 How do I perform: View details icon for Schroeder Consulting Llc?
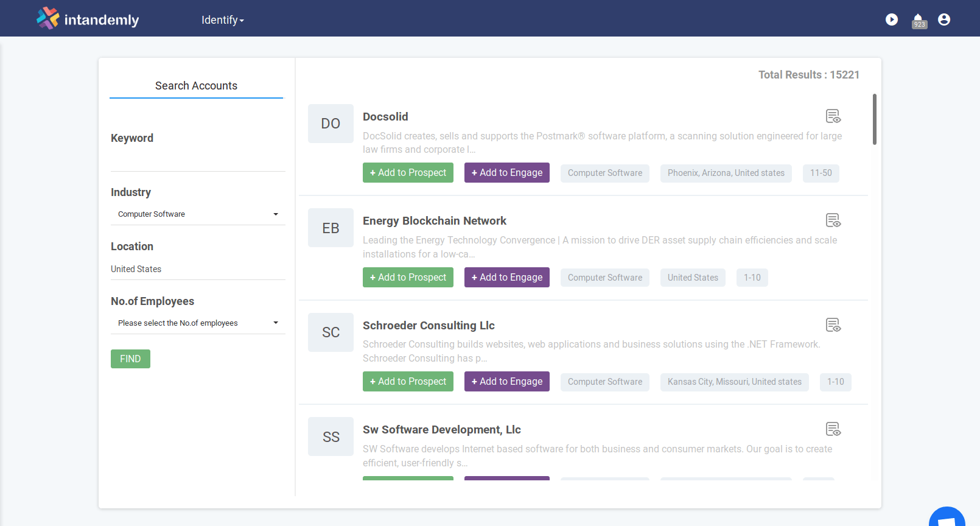point(833,325)
